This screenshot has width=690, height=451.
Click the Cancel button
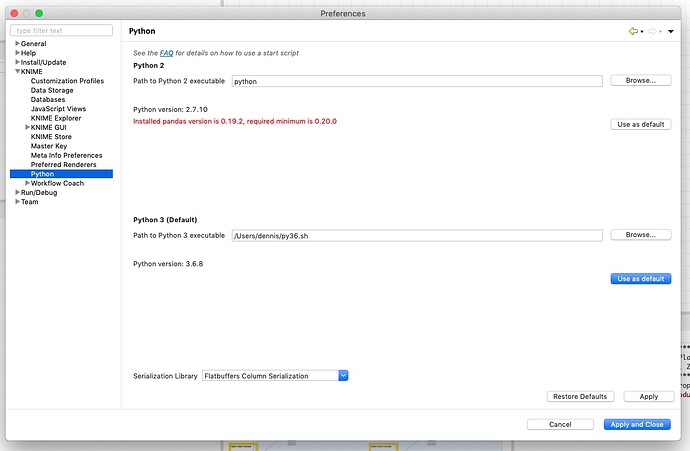point(560,424)
